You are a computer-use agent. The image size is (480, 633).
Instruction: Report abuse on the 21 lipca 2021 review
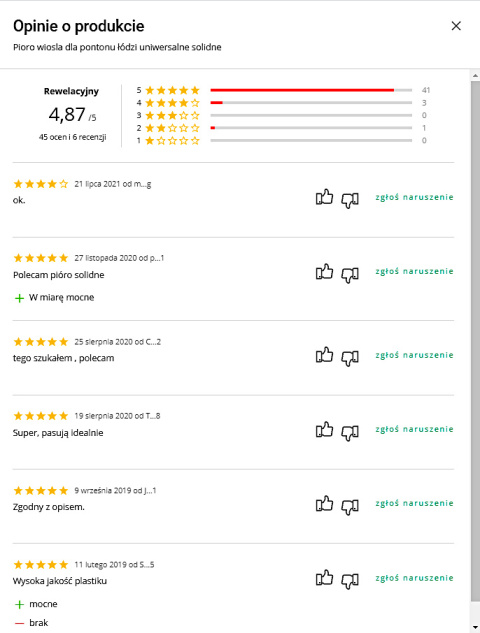[x=414, y=197]
